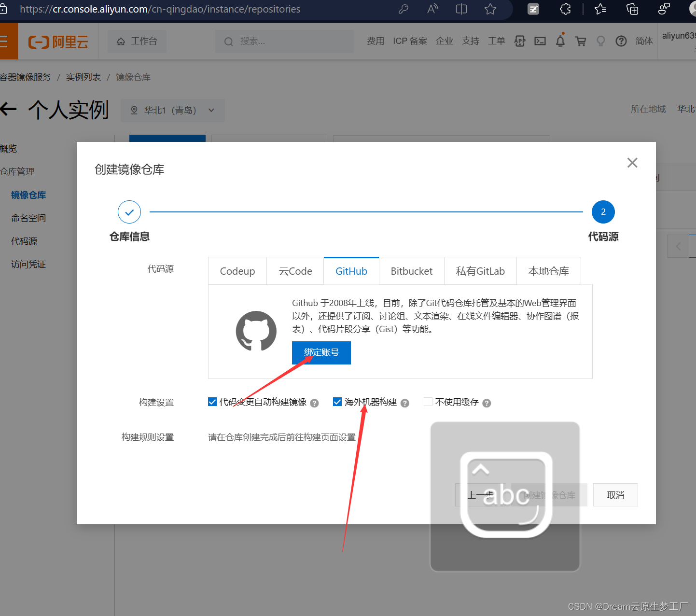Toggle browser Read Aloud icon
Image resolution: width=696 pixels, height=616 pixels.
[432, 9]
